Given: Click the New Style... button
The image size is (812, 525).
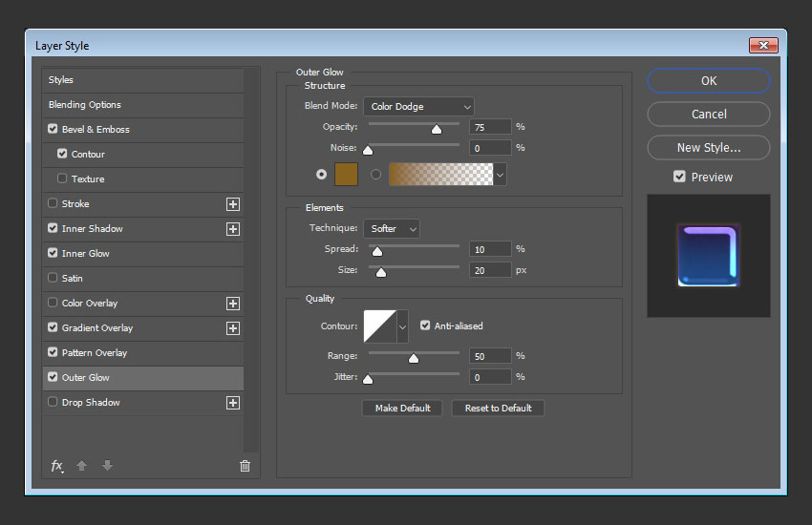Looking at the screenshot, I should point(709,148).
